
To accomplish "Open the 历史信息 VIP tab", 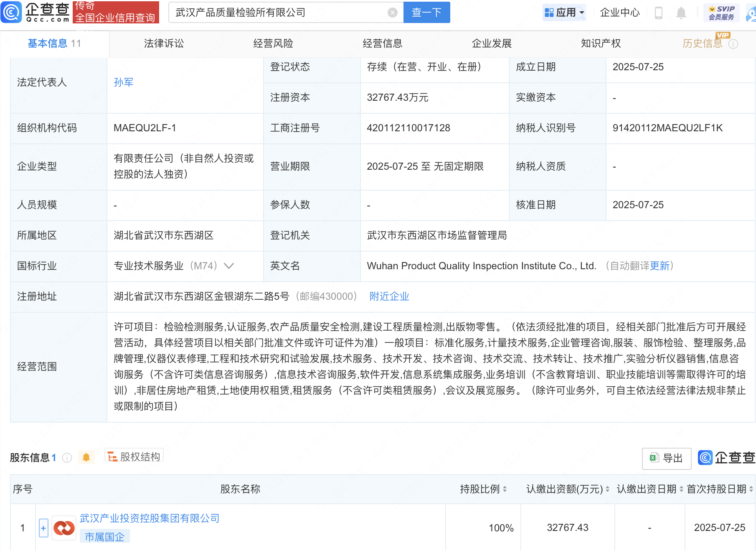I will [703, 43].
